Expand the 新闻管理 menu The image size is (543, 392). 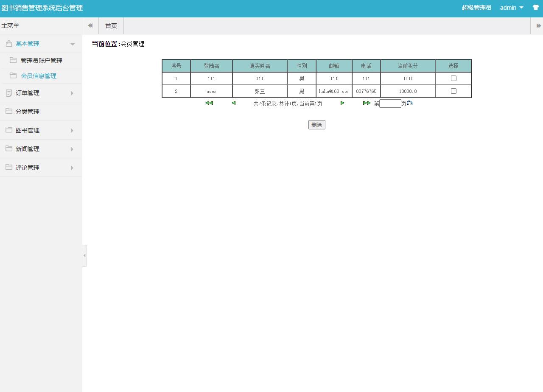tap(27, 148)
